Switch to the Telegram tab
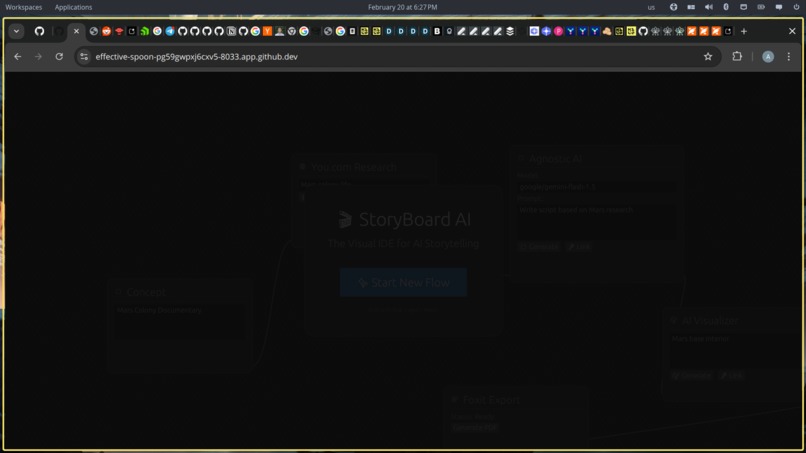Image resolution: width=806 pixels, height=453 pixels. pyautogui.click(x=170, y=31)
